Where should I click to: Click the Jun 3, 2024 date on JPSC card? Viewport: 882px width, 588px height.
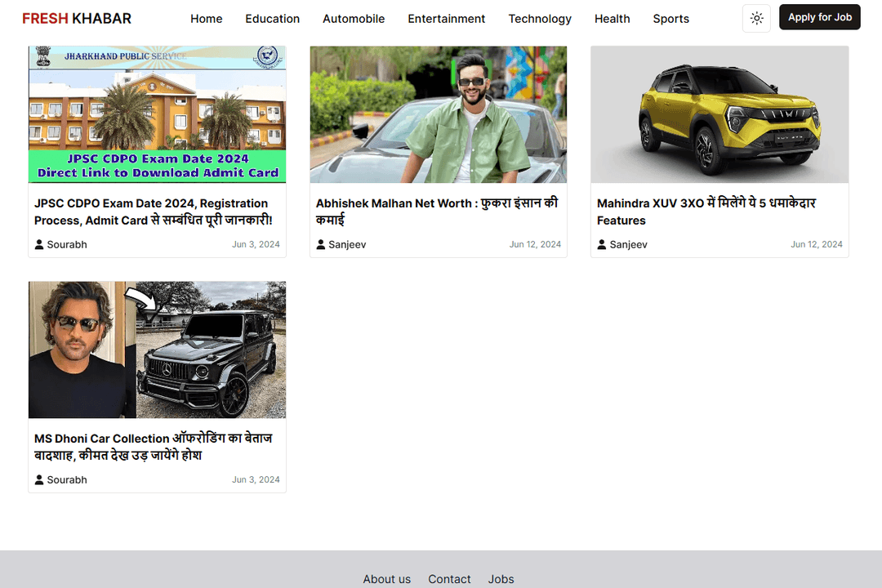pyautogui.click(x=256, y=244)
